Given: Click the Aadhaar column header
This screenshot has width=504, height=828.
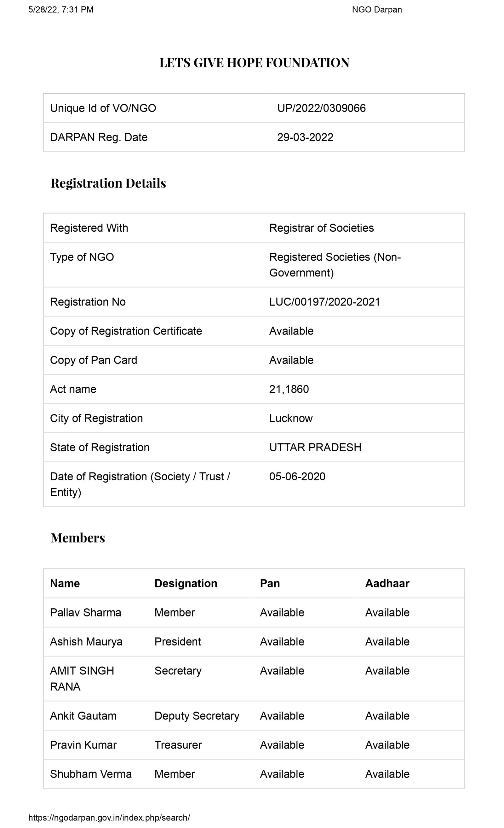Looking at the screenshot, I should 387,583.
